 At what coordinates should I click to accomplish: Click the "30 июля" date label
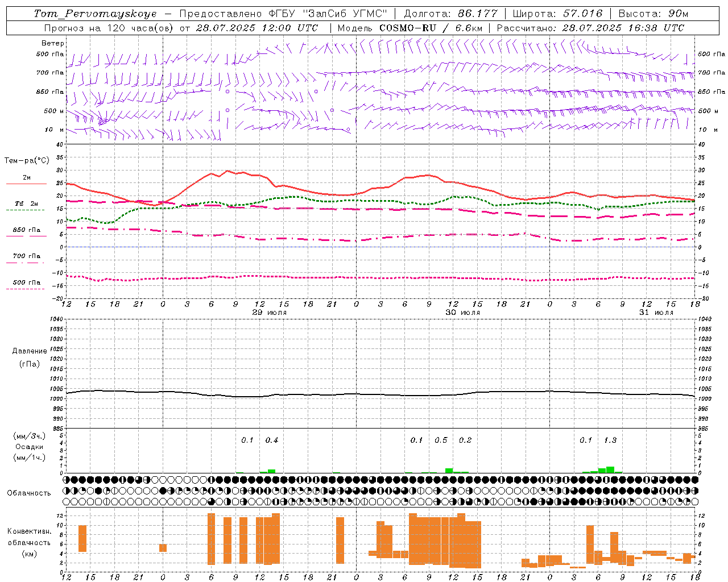(463, 313)
